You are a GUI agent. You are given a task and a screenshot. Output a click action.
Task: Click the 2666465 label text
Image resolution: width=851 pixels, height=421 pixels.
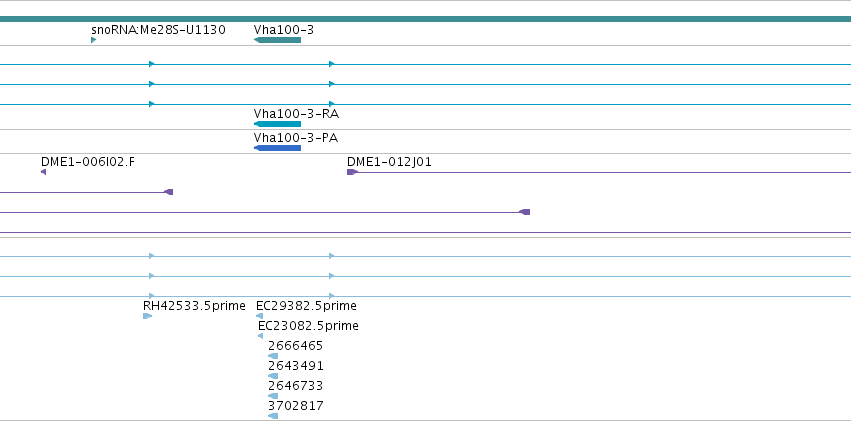pyautogui.click(x=296, y=346)
